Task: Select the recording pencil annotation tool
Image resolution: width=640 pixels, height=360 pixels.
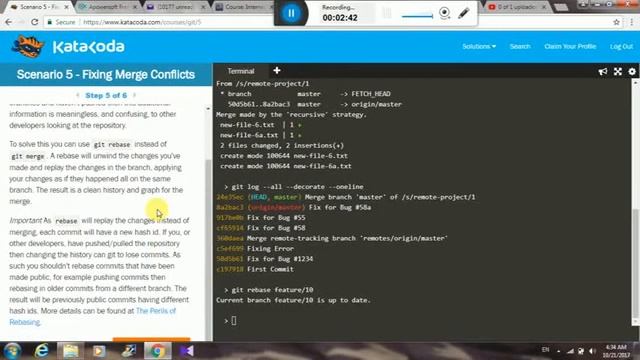Action: (x=463, y=13)
